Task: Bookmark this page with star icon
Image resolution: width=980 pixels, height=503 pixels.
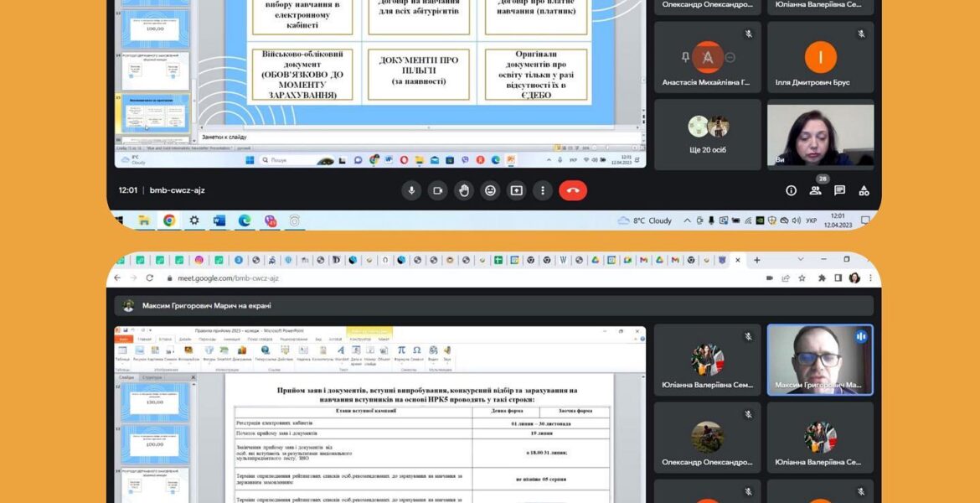Action: point(802,277)
